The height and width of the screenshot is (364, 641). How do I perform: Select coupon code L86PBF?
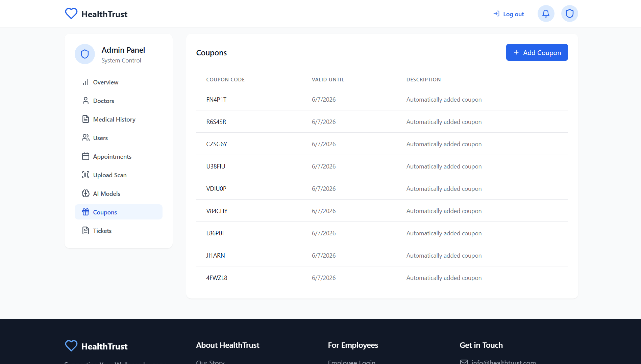(216, 233)
